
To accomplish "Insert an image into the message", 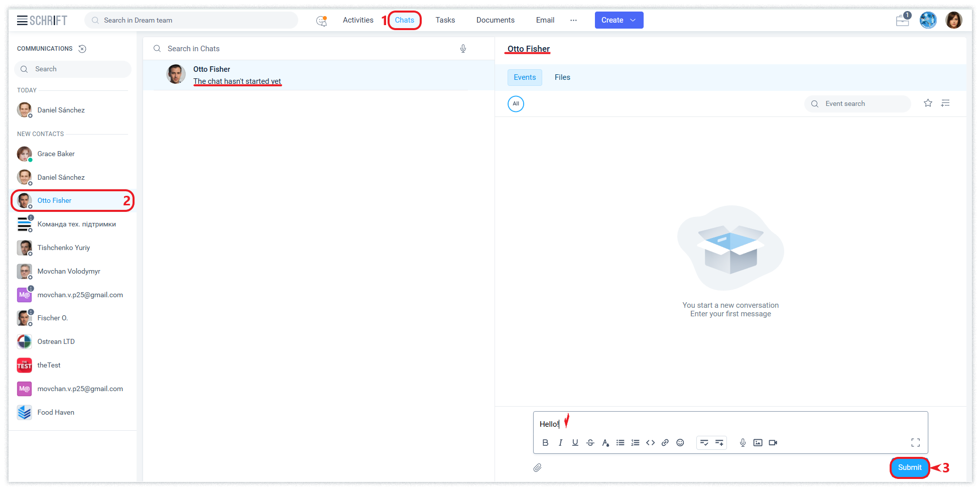I will click(x=758, y=442).
